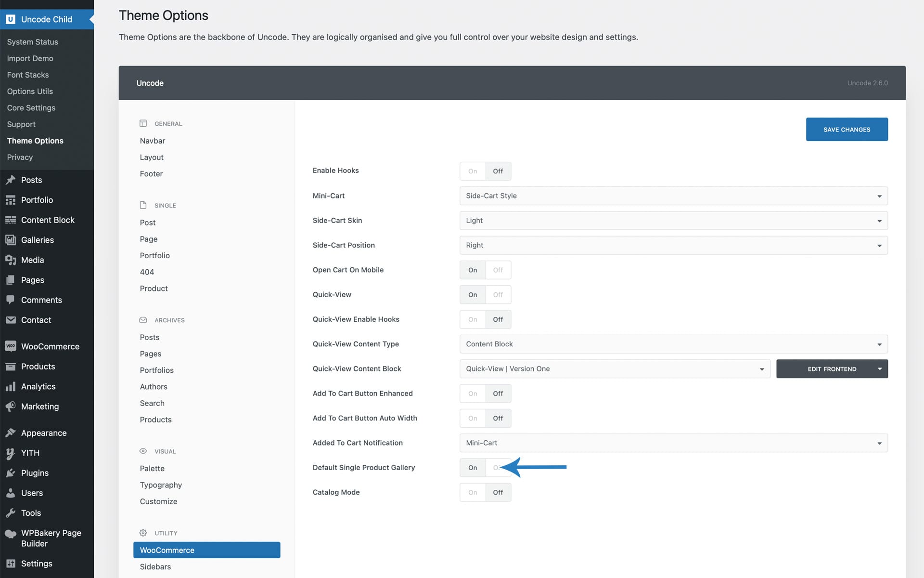This screenshot has width=924, height=578.
Task: Click the Portfolio grid icon in sidebar
Action: [11, 200]
